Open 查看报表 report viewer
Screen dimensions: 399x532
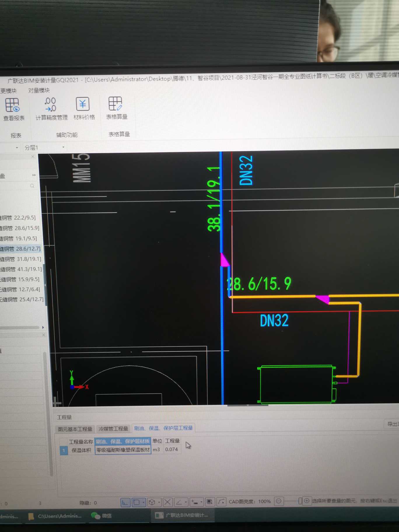pyautogui.click(x=13, y=109)
